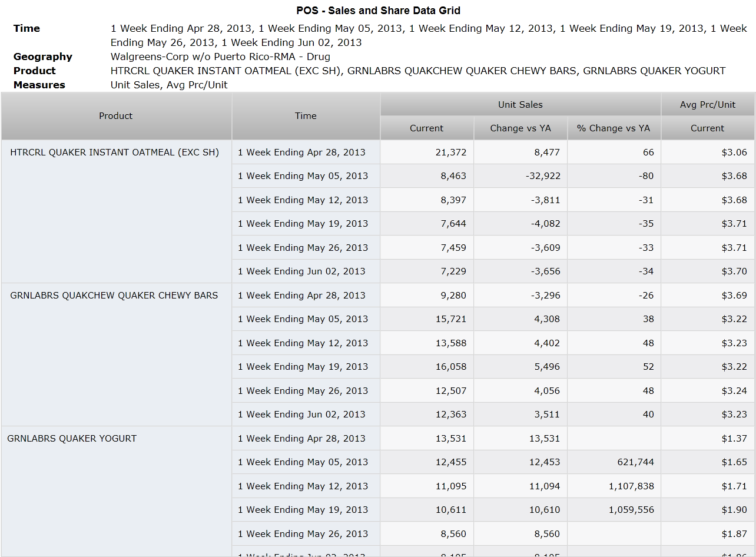The width and height of the screenshot is (756, 557).
Task: Click the 16,058 unit sales cell
Action: pyautogui.click(x=427, y=367)
